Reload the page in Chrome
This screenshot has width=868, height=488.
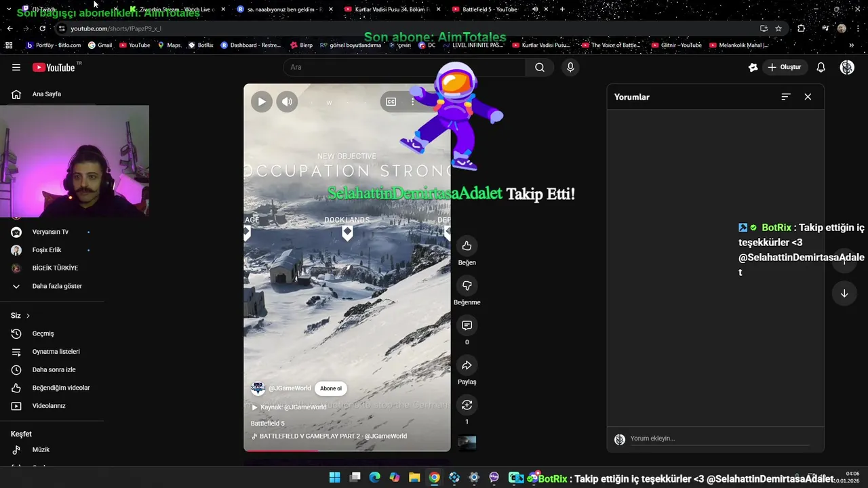tap(42, 28)
